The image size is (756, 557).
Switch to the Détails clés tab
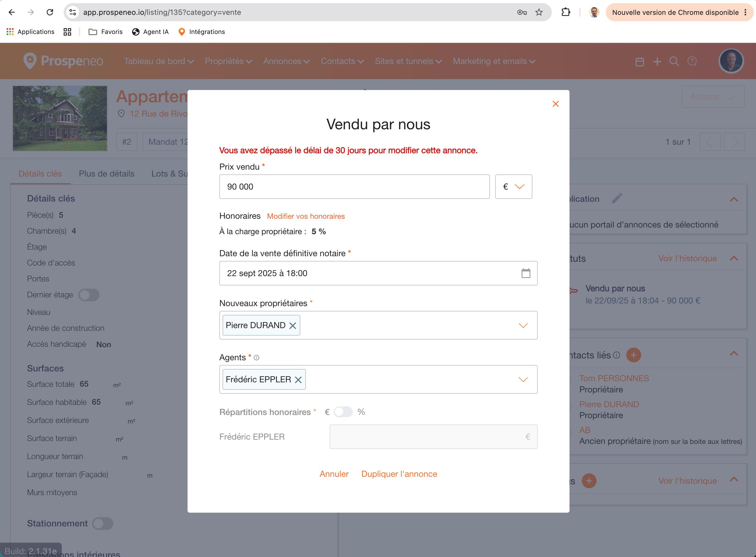pos(40,174)
